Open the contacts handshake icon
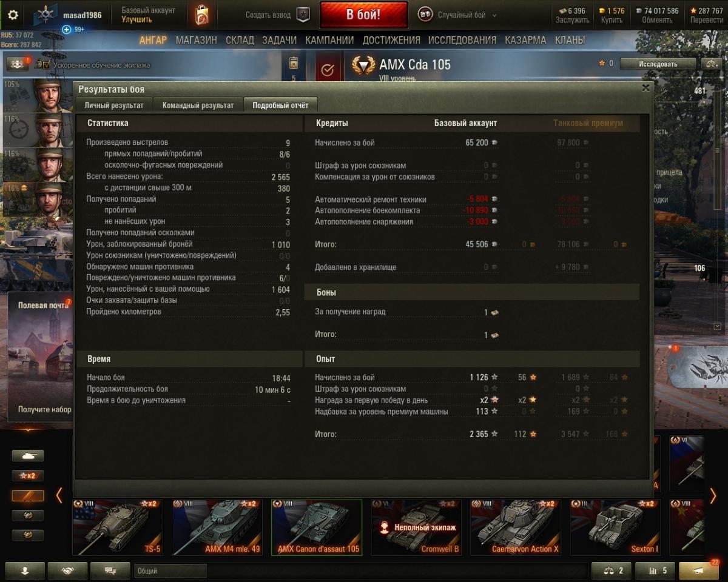728x582 pixels. coord(67,570)
